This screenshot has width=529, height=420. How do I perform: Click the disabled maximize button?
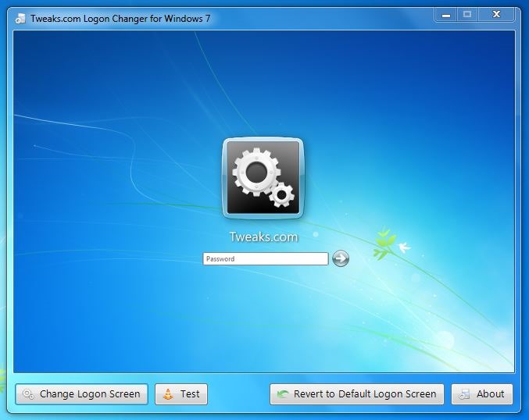pyautogui.click(x=467, y=14)
